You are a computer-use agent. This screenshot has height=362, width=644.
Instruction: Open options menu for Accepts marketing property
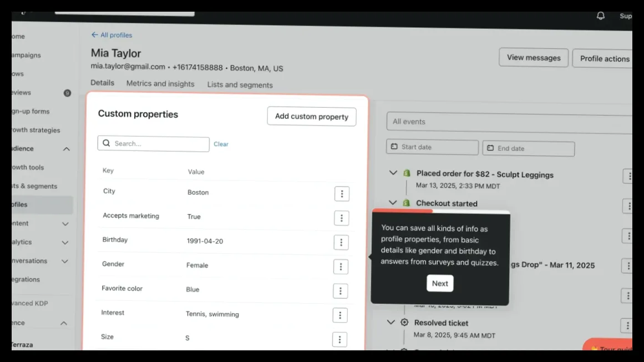tap(341, 218)
